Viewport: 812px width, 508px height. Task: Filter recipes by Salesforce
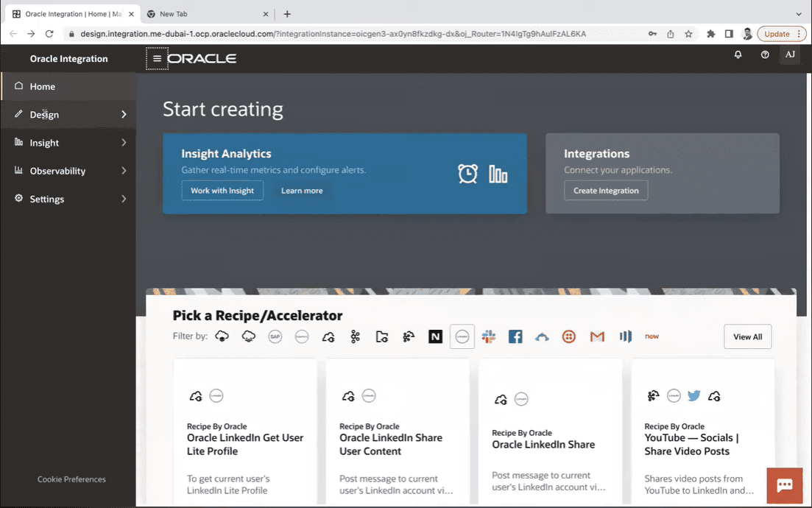coord(302,336)
